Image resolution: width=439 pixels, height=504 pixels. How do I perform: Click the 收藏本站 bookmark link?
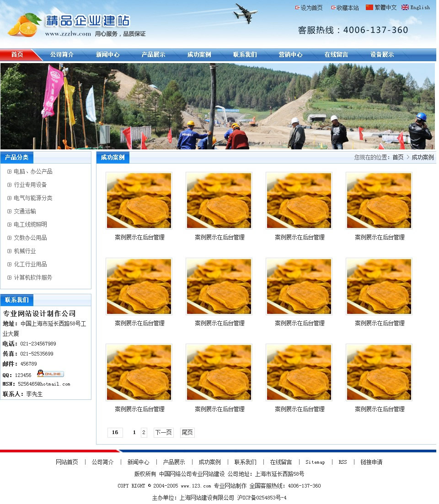point(345,8)
